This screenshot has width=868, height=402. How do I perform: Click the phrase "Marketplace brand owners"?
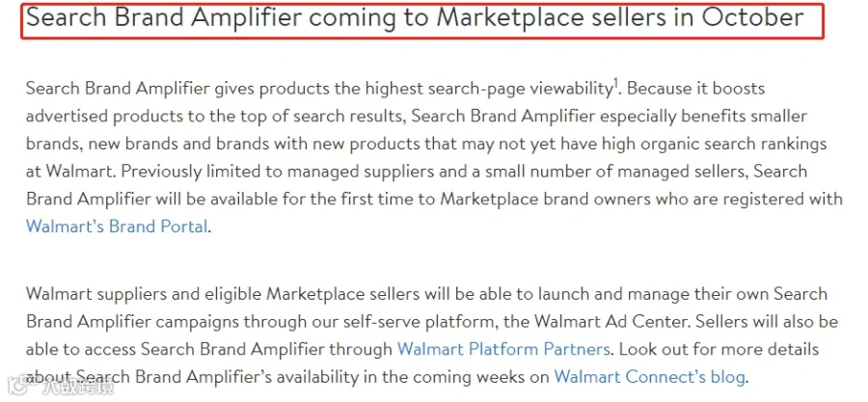click(x=547, y=199)
